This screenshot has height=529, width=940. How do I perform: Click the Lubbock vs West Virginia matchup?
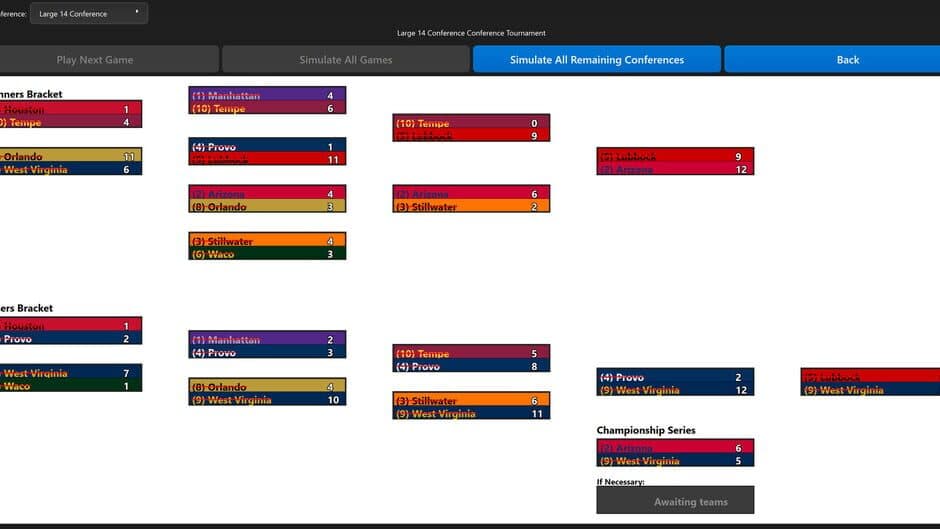tap(870, 383)
